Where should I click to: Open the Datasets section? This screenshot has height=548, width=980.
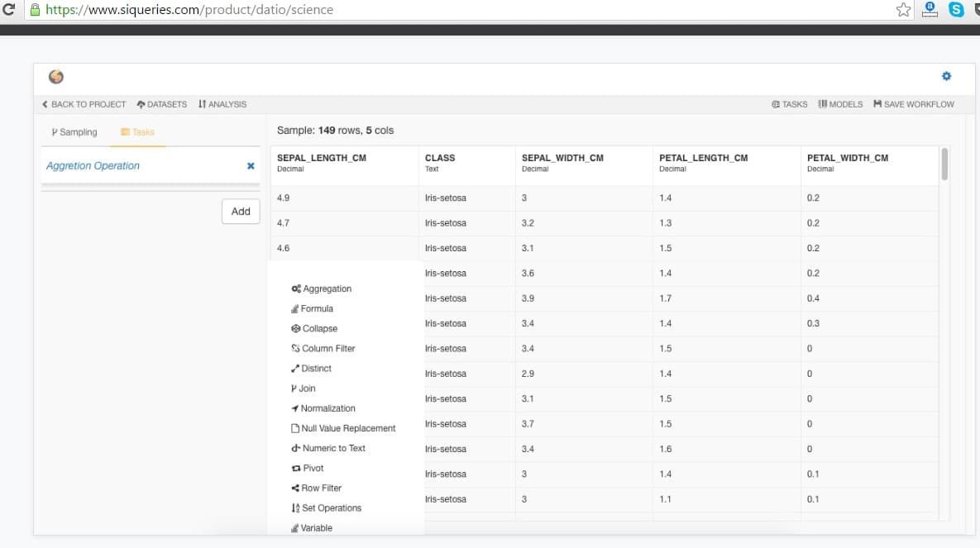click(x=162, y=104)
